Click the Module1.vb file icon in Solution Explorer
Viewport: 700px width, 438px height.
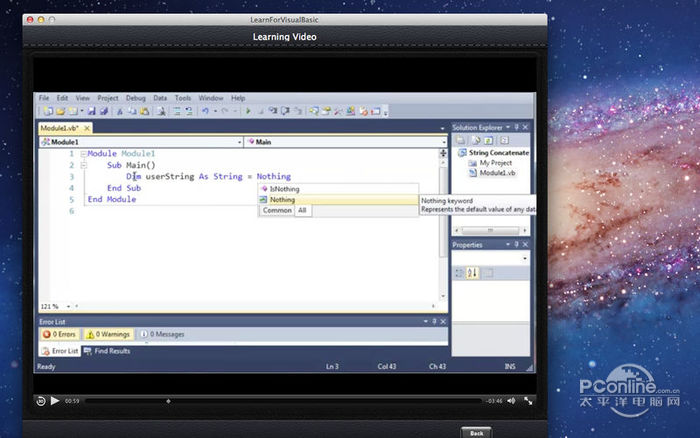(473, 173)
